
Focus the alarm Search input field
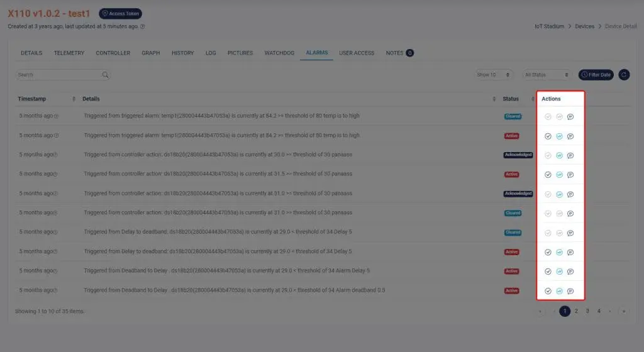pyautogui.click(x=58, y=75)
